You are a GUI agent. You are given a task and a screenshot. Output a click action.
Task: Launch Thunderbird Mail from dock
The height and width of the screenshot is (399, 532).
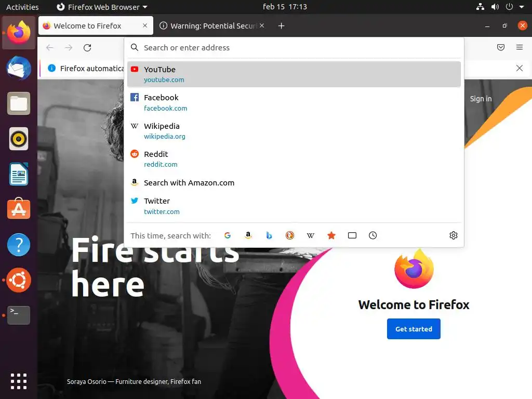[x=19, y=68]
